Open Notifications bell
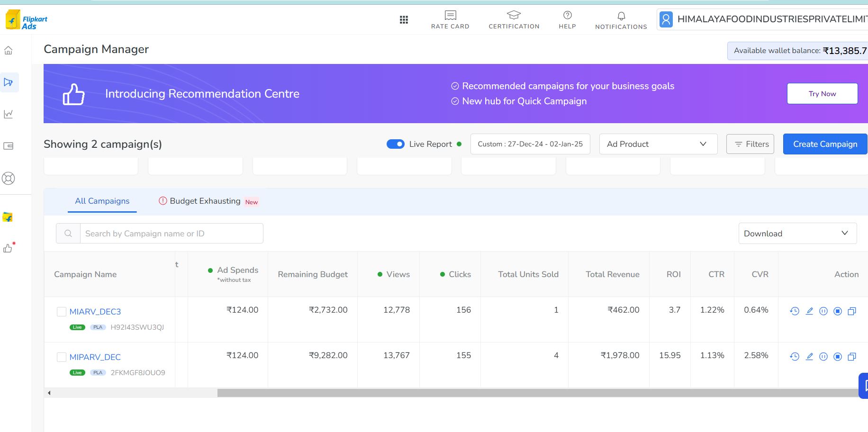868x432 pixels. 621,20
